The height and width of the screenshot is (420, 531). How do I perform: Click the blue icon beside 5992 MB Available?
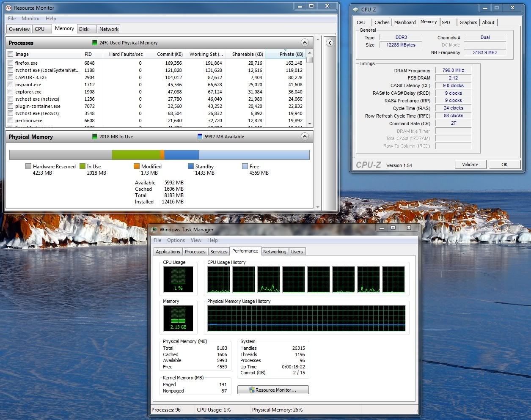coord(200,137)
